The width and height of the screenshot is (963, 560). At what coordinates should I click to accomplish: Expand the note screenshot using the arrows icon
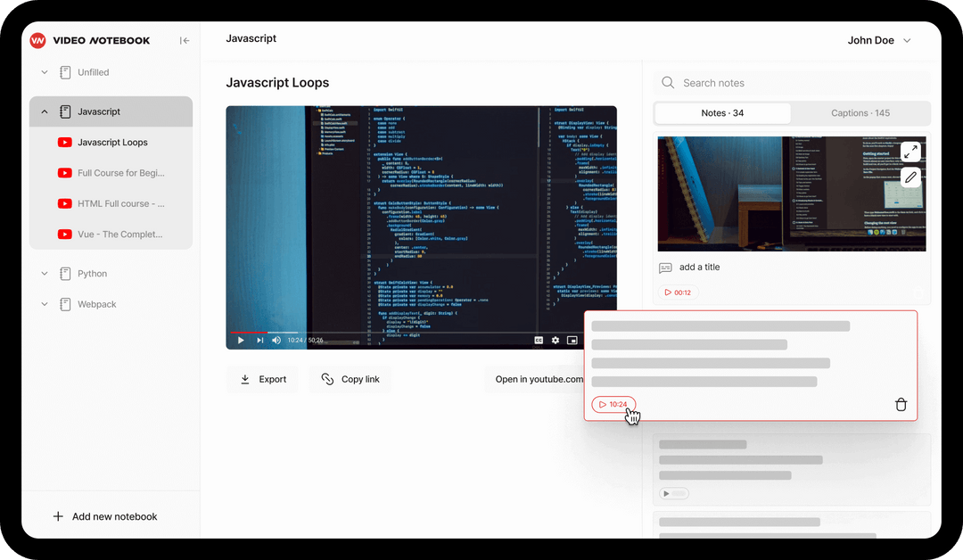click(910, 151)
